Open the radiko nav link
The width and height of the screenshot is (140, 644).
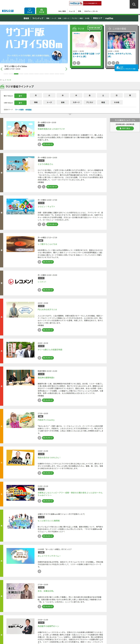[x=109, y=18]
